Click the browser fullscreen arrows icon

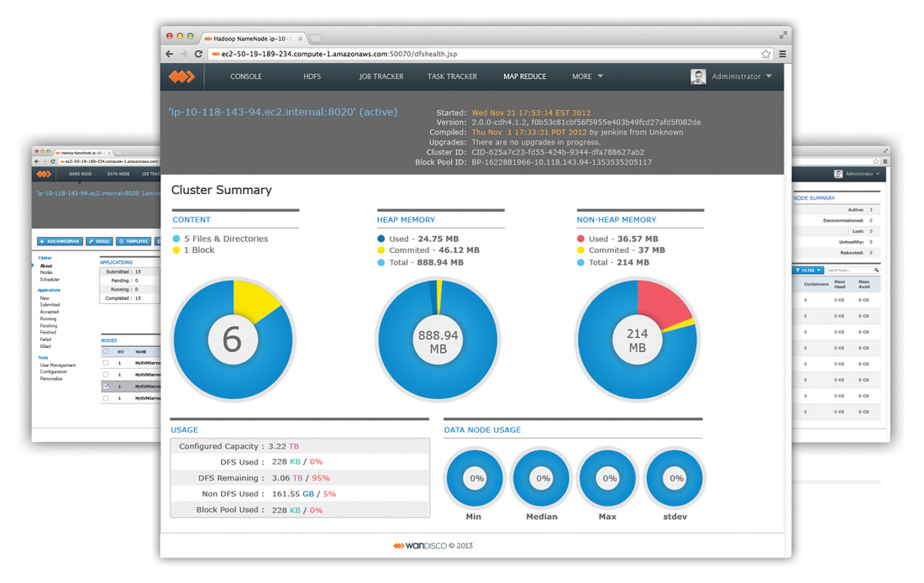click(783, 35)
